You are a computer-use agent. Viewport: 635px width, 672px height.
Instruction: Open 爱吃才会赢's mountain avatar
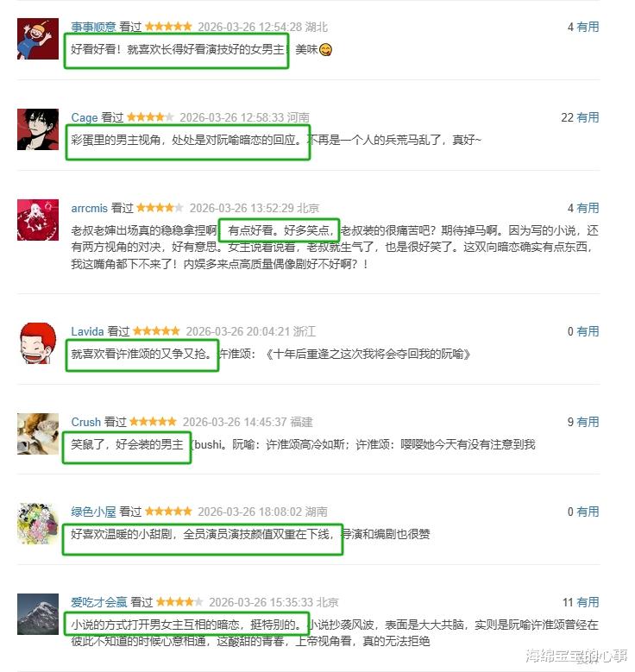pos(38,613)
